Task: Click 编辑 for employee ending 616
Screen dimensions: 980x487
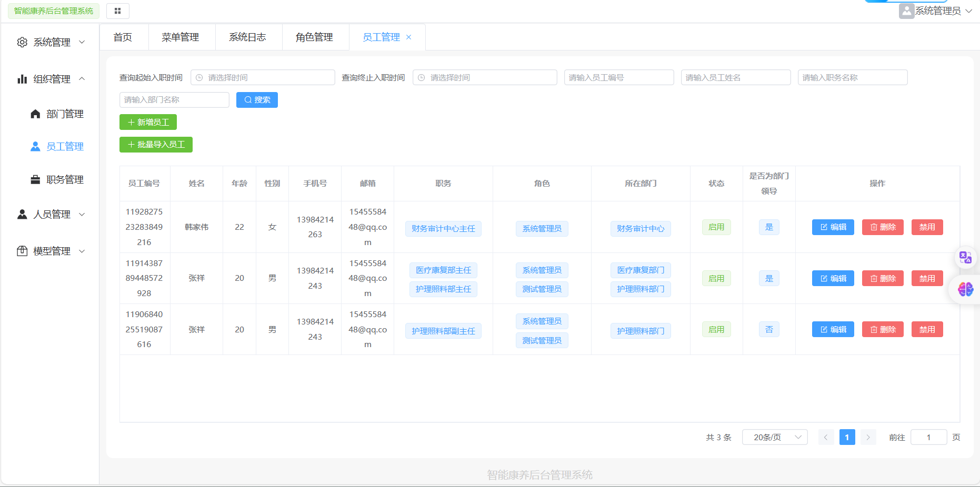Action: [x=833, y=330]
